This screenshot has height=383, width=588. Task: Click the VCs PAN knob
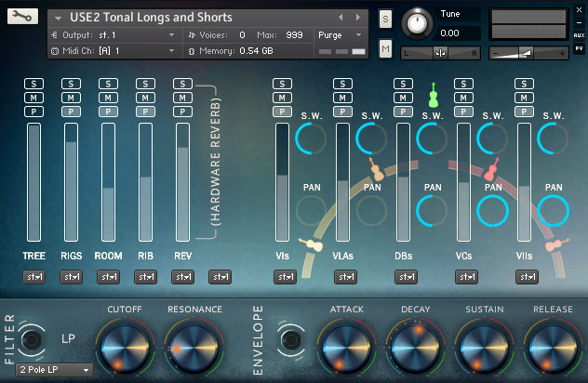[x=492, y=211]
